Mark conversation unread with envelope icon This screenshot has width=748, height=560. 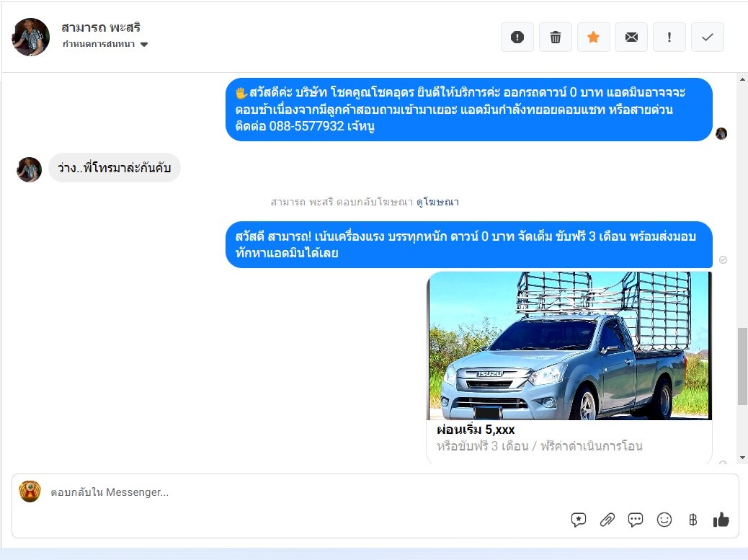(x=631, y=37)
